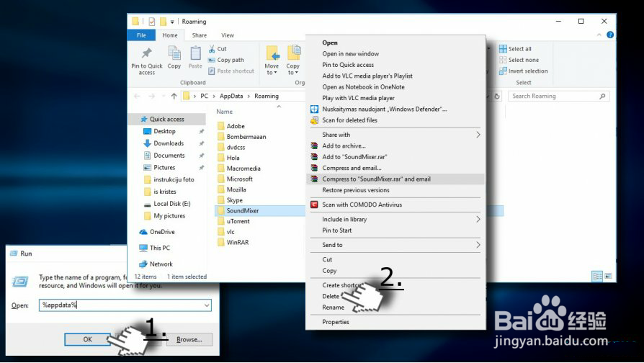Go forward with the right arrow
The width and height of the screenshot is (644, 363).
pyautogui.click(x=151, y=96)
